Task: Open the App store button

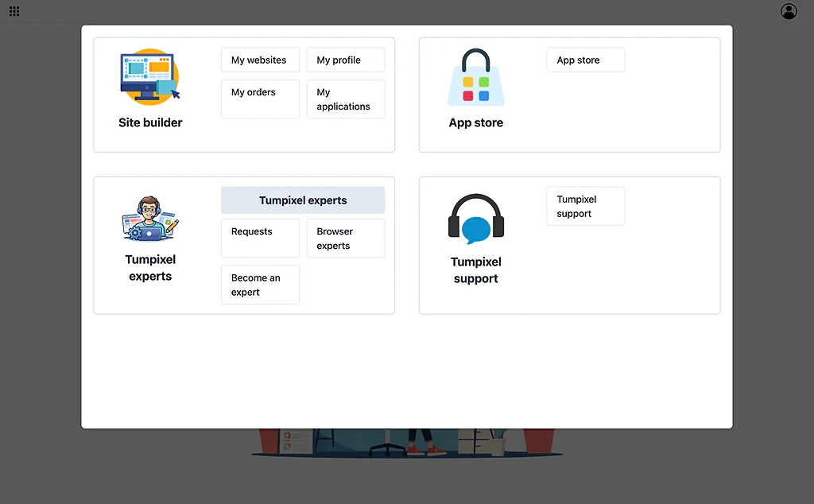Action: point(585,60)
